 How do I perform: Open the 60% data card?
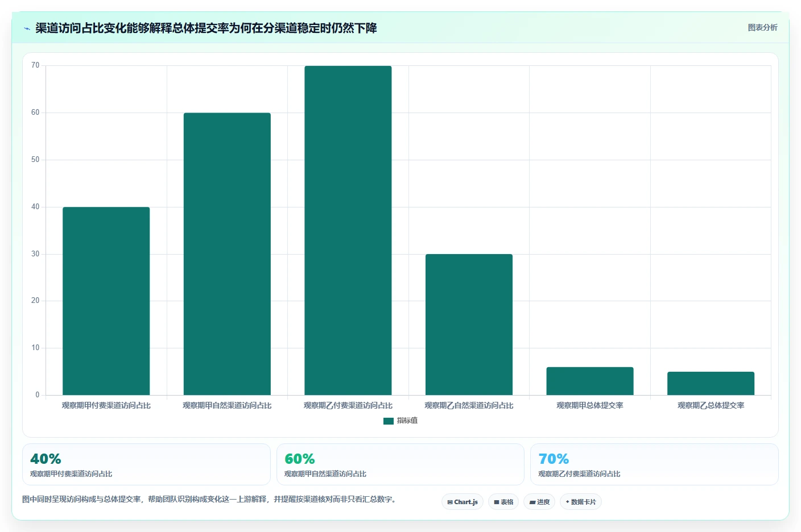400,464
